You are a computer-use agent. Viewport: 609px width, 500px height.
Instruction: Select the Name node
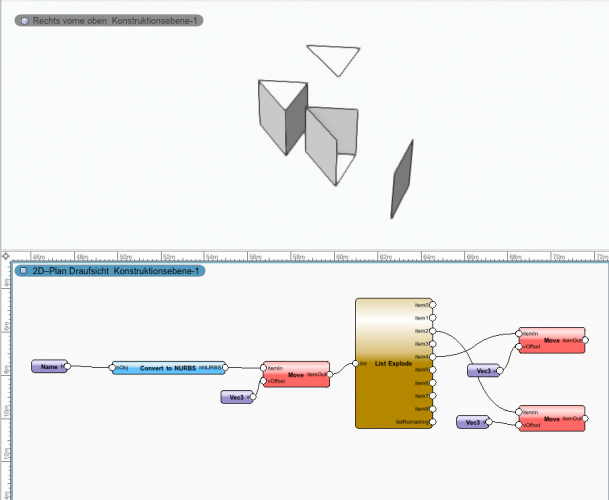tap(48, 367)
